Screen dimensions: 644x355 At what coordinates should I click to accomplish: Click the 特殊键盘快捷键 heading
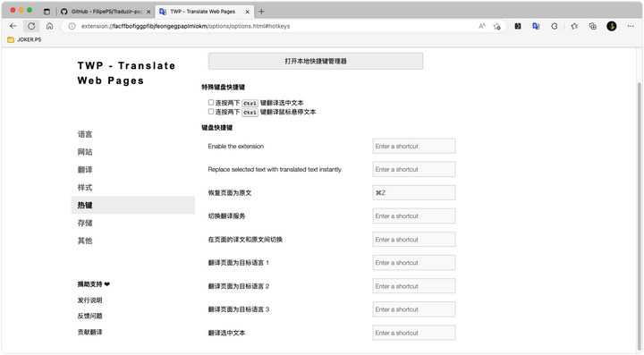point(223,87)
